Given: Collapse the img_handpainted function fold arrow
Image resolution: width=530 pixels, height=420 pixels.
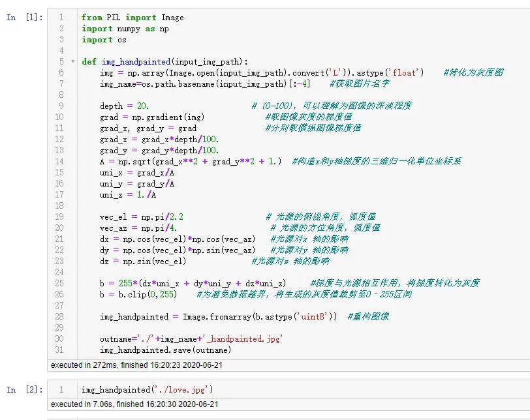Looking at the screenshot, I should point(72,61).
